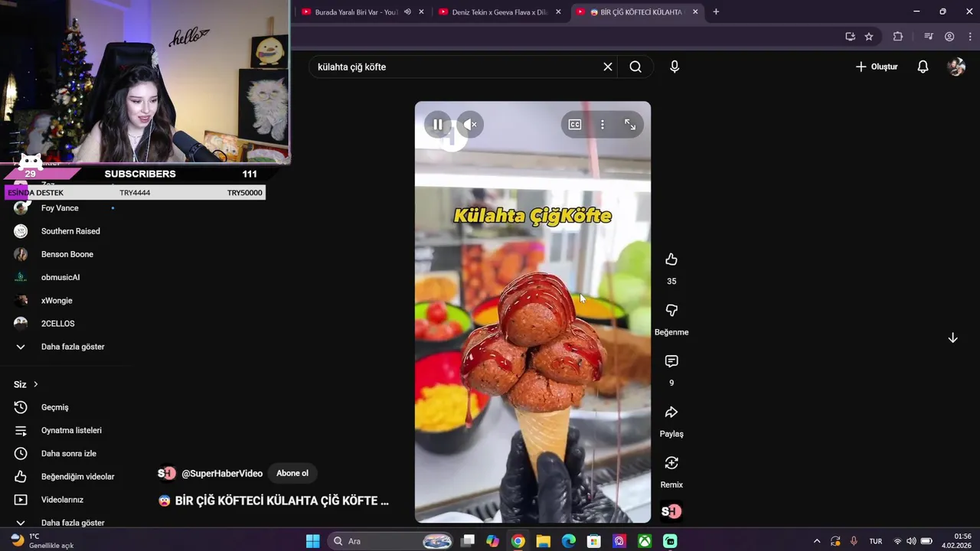This screenshot has width=980, height=551.
Task: Open Copilot from the taskbar
Action: tap(492, 541)
